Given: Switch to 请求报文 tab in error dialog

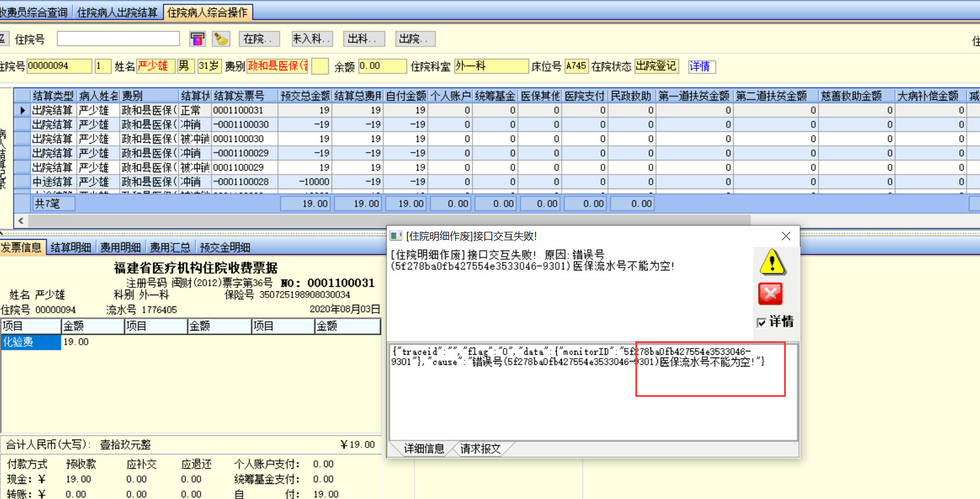Looking at the screenshot, I should (x=480, y=448).
